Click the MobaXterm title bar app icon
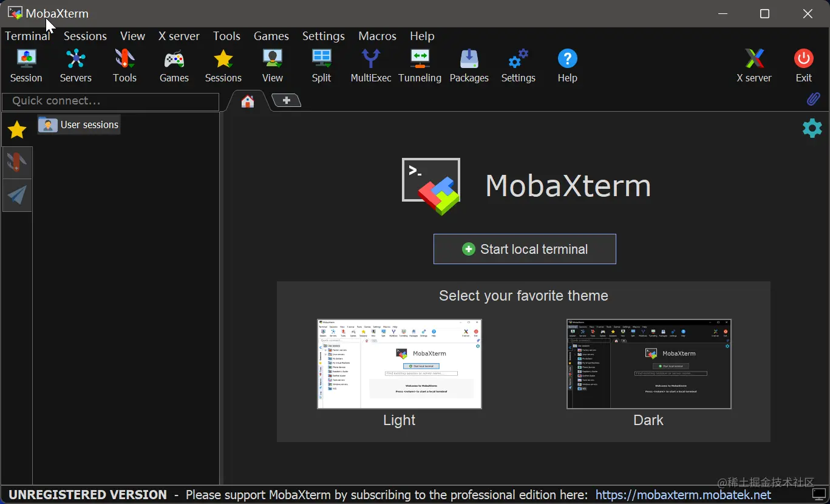Viewport: 830px width, 504px height. click(15, 13)
